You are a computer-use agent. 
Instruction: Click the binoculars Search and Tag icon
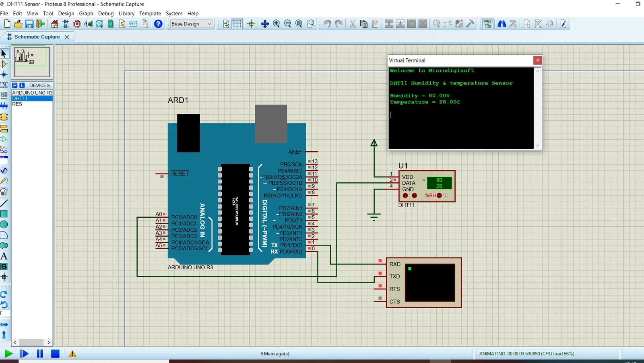502,24
